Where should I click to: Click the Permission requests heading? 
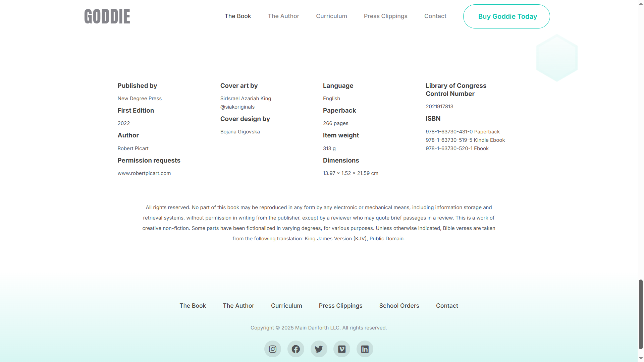click(149, 161)
